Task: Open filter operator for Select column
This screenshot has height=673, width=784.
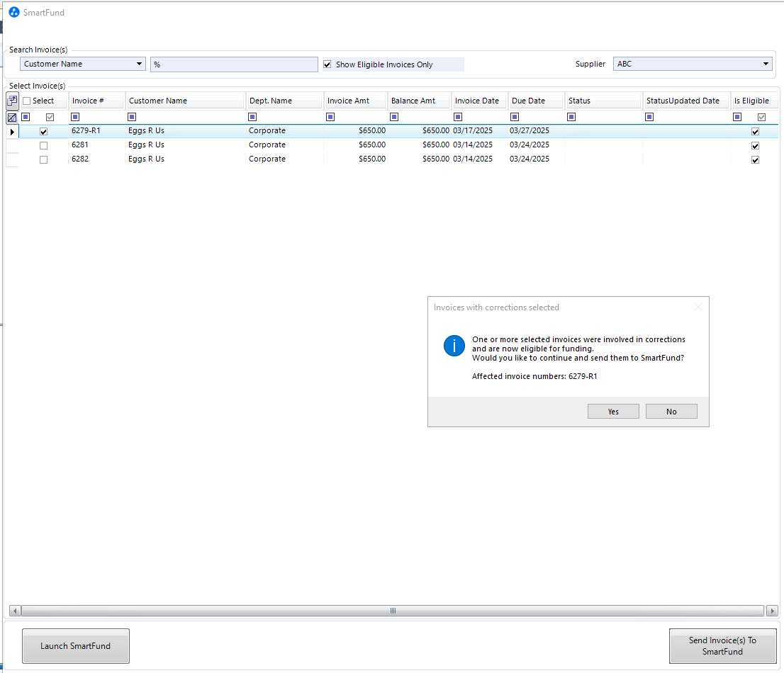Action: [26, 117]
